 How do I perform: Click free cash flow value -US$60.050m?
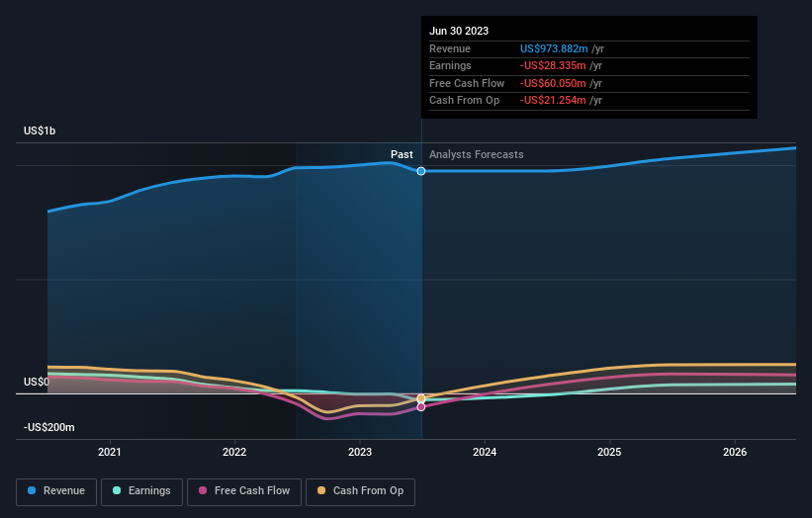point(553,83)
